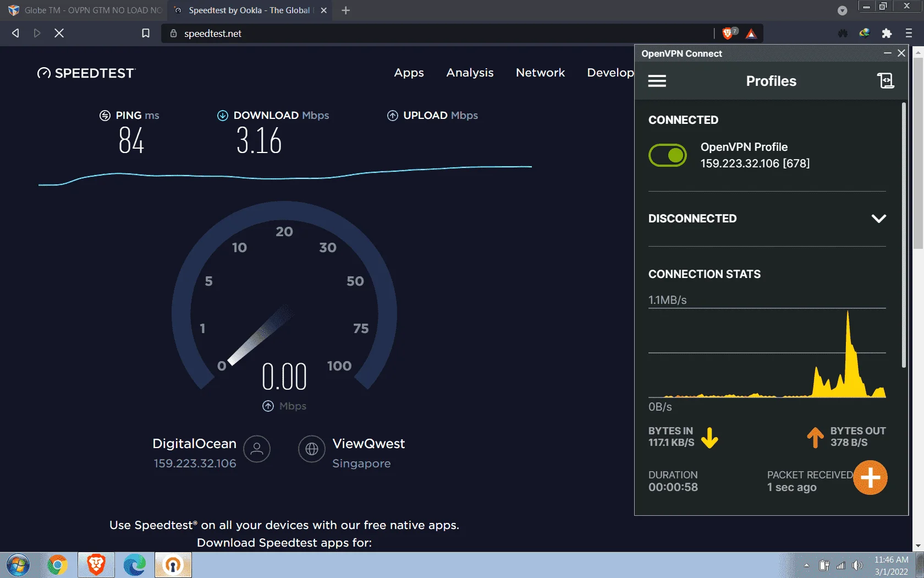Screen dimensions: 924x578
Task: Click the ping result value 84
Action: pyautogui.click(x=131, y=140)
